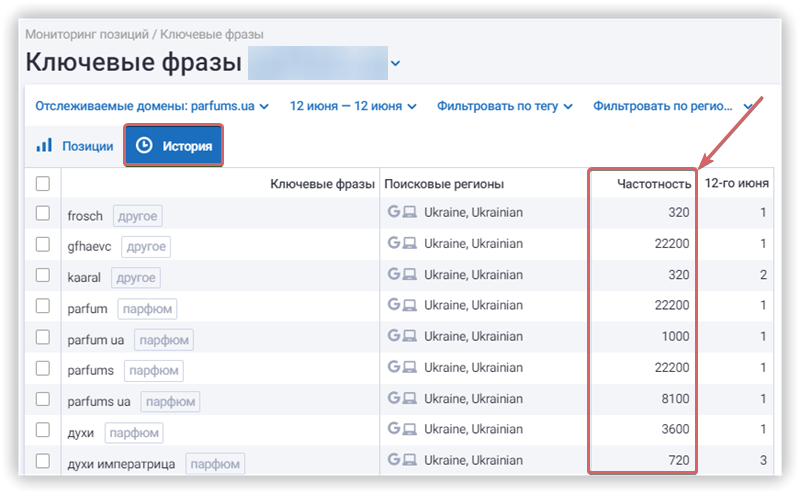This screenshot has width=800, height=494.
Task: Click the desktop icon in духи императрица row
Action: pyautogui.click(x=409, y=460)
